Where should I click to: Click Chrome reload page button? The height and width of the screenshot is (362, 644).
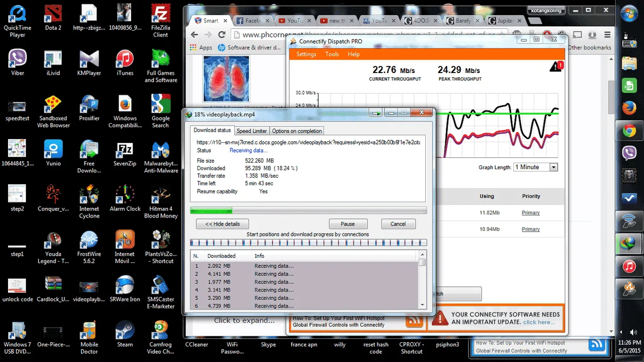(x=222, y=34)
